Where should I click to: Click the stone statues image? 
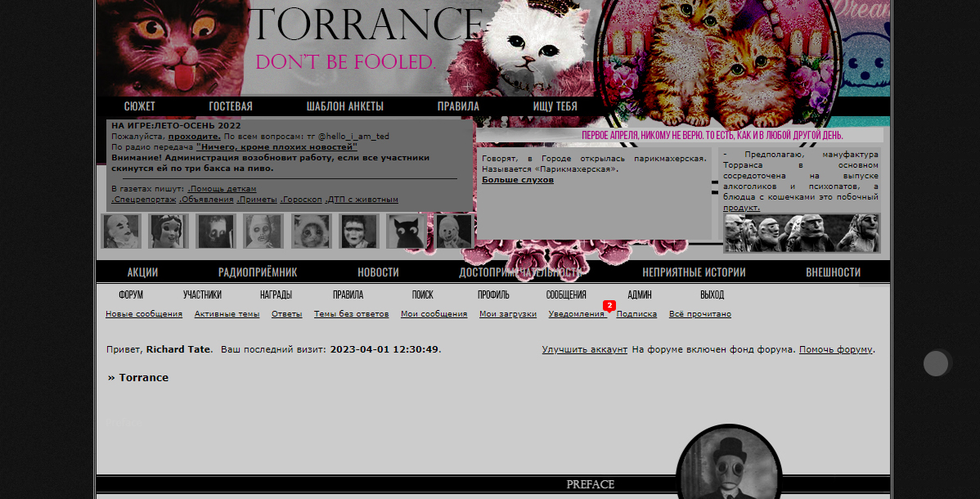(x=802, y=233)
